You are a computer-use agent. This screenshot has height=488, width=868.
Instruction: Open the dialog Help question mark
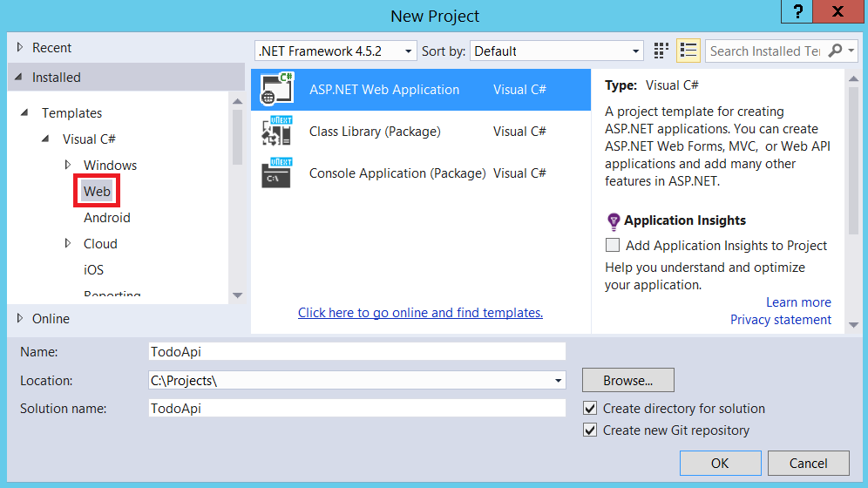pyautogui.click(x=797, y=11)
